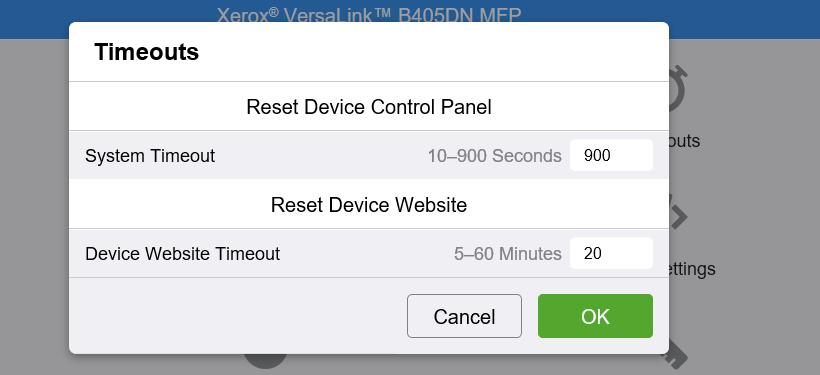Click the Xerox VersaLink B405DN MFP header
The width and height of the screenshot is (820, 375).
click(x=369, y=15)
